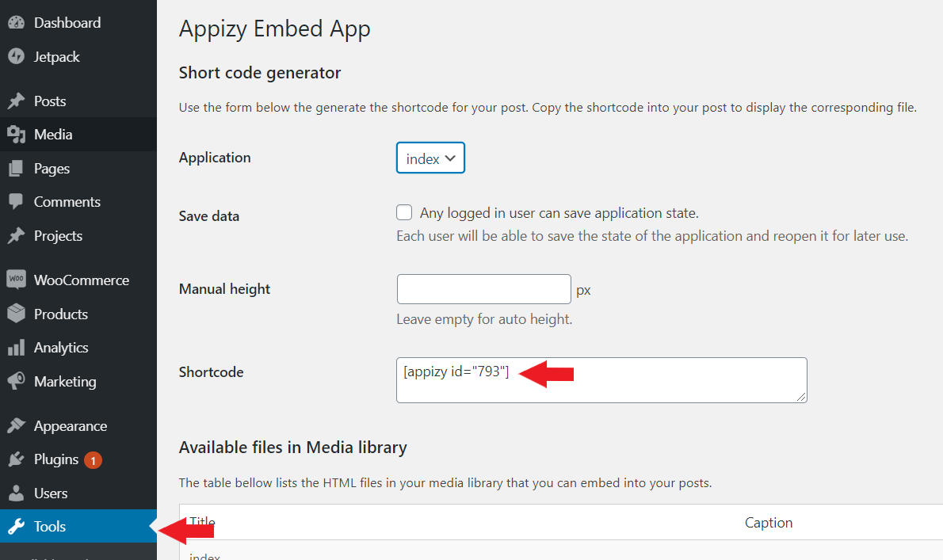Enable logged in user save state checkbox
Screen dimensions: 943x560
(x=404, y=212)
